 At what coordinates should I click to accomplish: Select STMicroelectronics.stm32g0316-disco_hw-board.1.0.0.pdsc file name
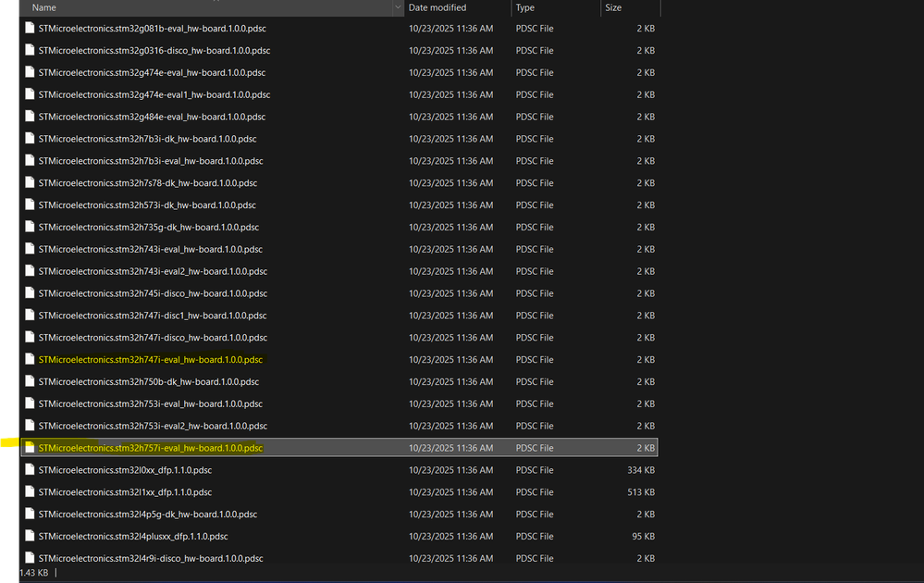154,51
